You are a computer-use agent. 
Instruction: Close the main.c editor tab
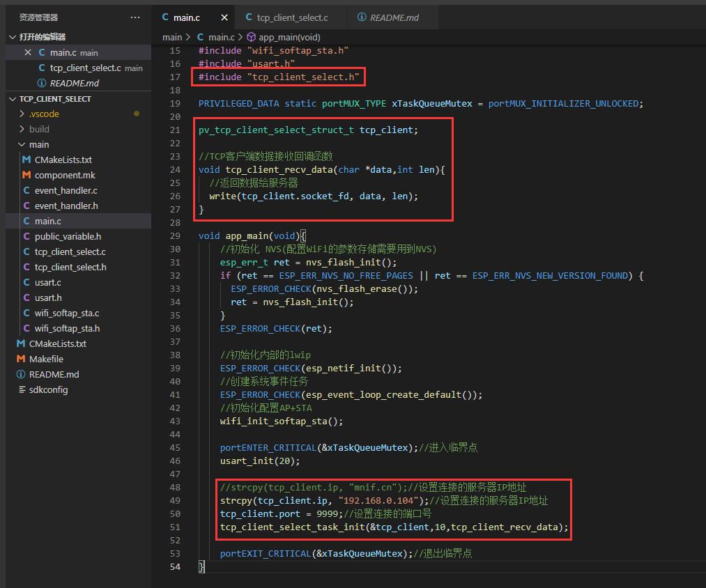click(224, 17)
